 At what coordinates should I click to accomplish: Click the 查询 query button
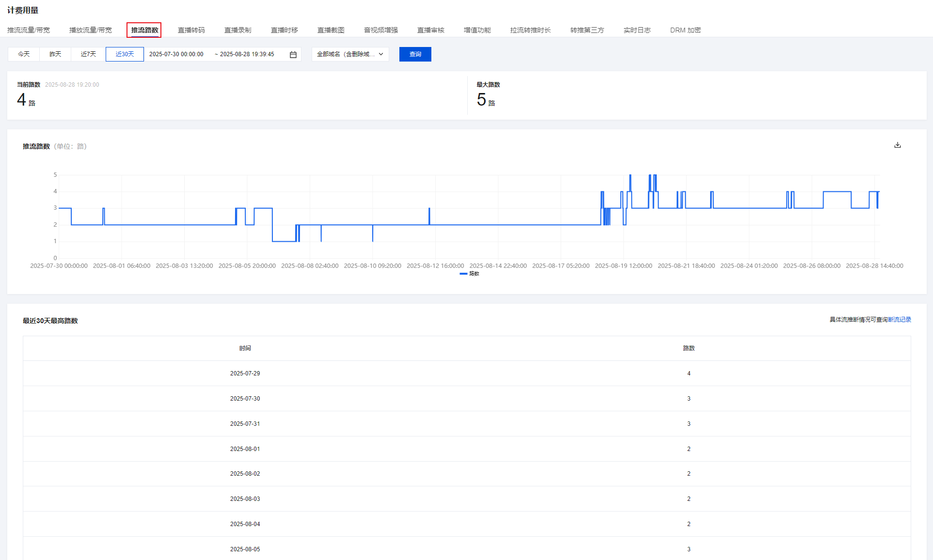coord(415,54)
